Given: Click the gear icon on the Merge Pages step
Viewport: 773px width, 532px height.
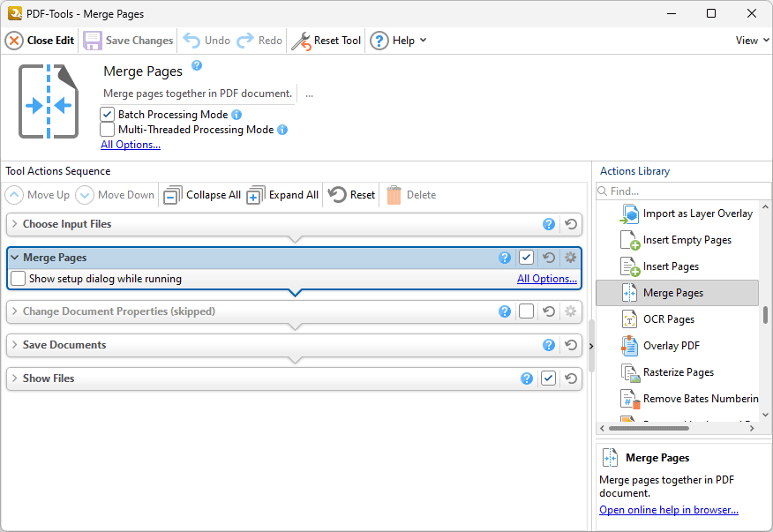Looking at the screenshot, I should tap(570, 258).
